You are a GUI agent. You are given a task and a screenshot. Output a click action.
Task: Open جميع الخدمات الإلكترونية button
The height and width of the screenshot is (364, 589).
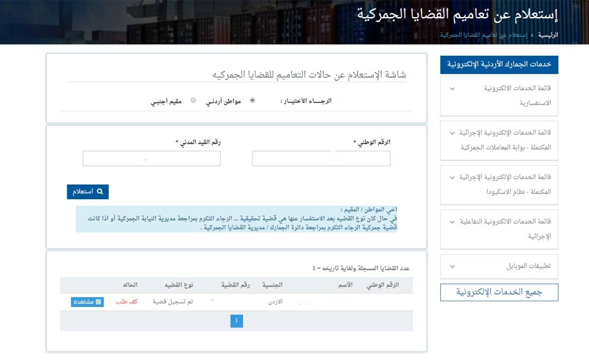499,292
